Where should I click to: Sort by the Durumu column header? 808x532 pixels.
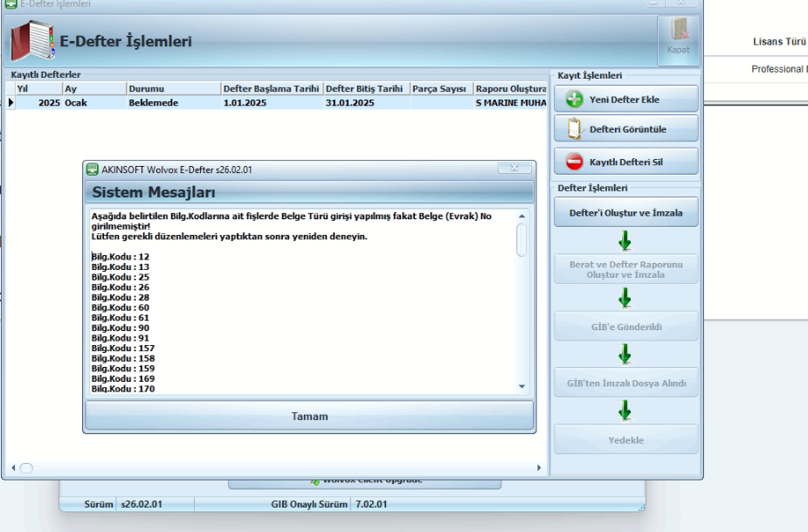pyautogui.click(x=174, y=89)
